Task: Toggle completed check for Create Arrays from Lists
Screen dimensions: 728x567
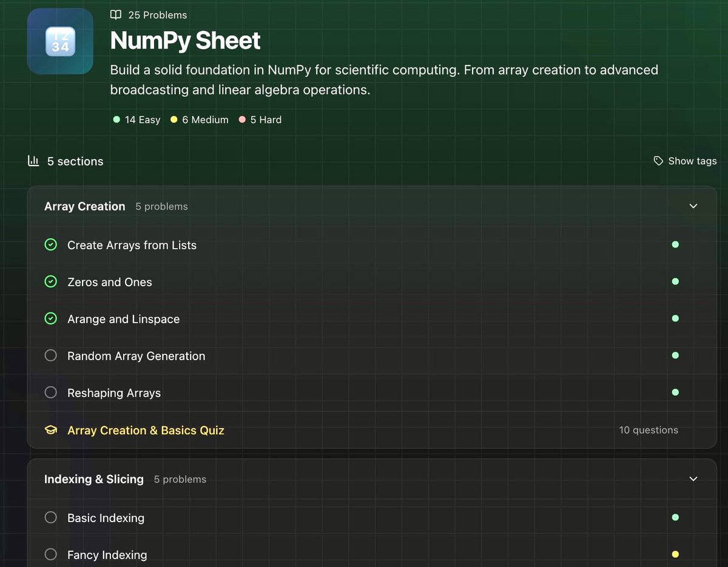Action: pos(51,245)
